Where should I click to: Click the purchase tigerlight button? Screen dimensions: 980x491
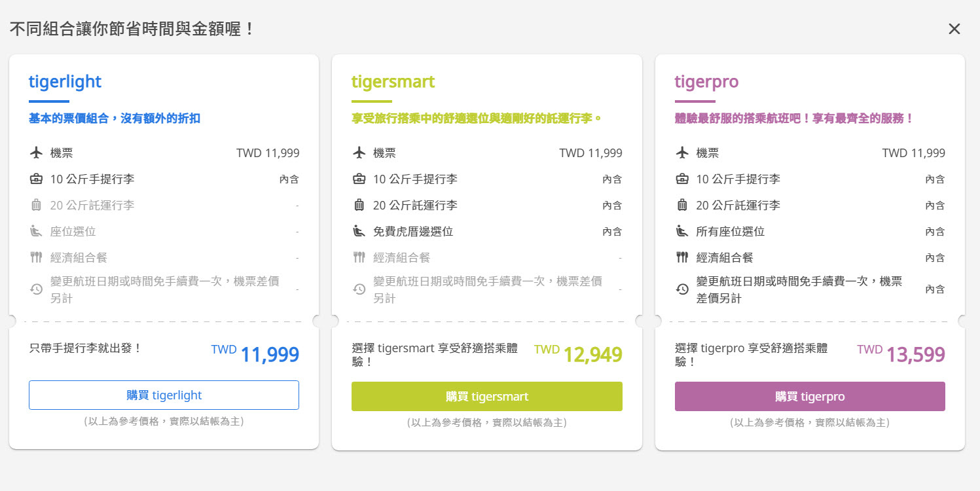(x=164, y=395)
